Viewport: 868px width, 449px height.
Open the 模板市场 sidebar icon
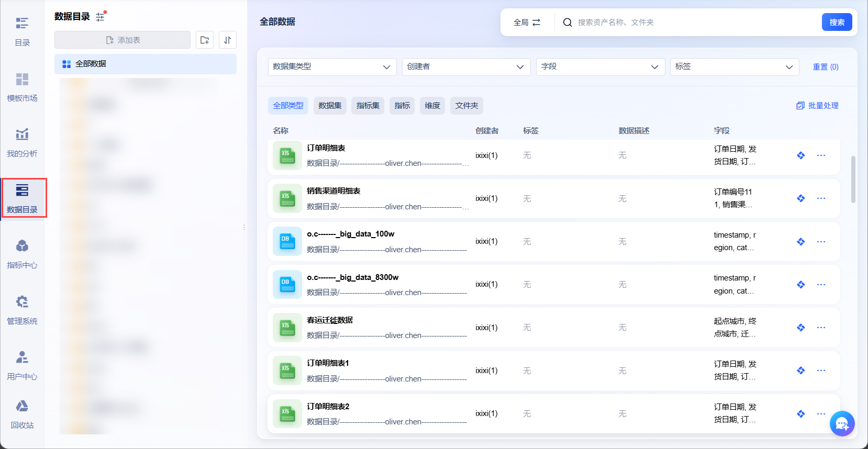click(22, 86)
